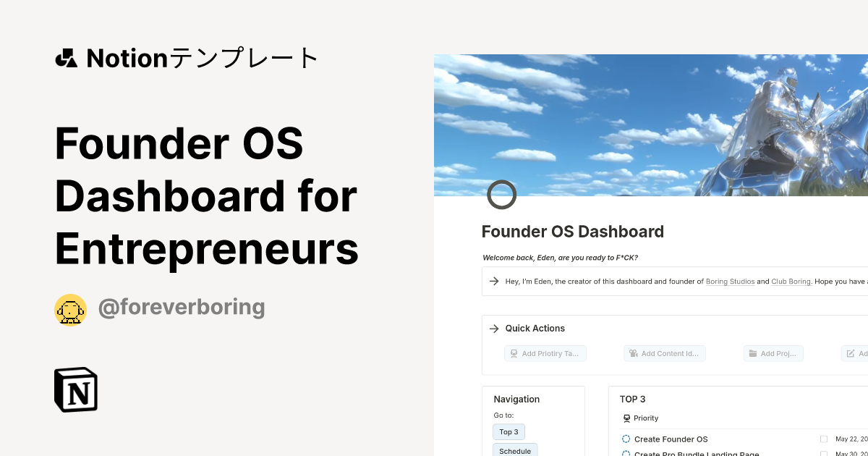Click the Add Content Idea clapperboard icon
Screen dimensions: 868x456
632,353
